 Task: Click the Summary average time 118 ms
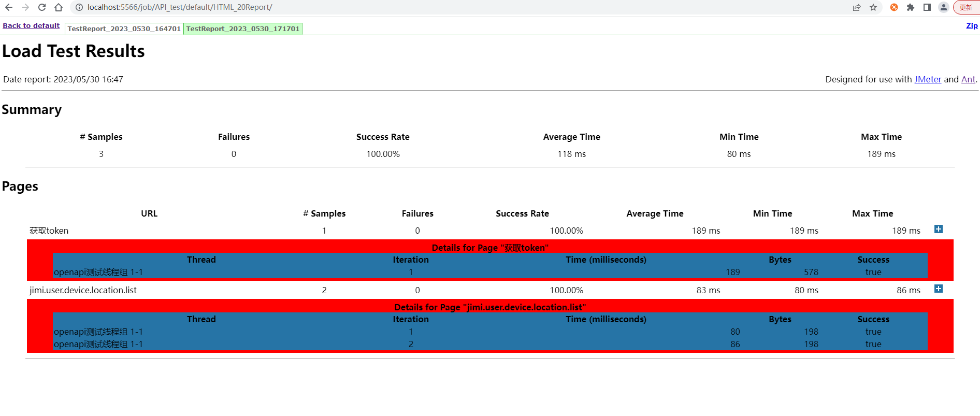coord(571,154)
